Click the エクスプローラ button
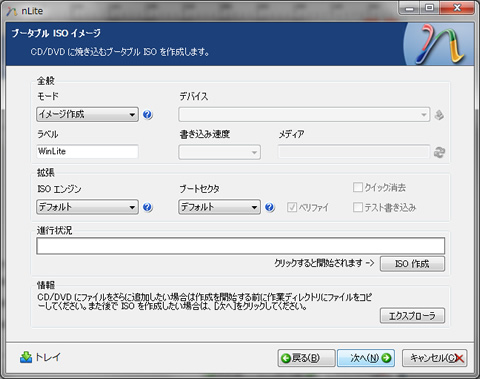480x379 pixels. [412, 315]
